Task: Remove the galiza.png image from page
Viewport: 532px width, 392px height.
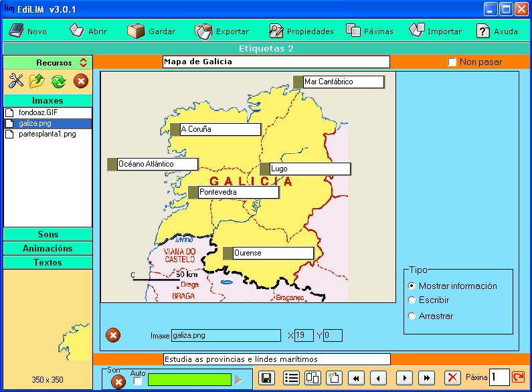Action: click(x=113, y=335)
